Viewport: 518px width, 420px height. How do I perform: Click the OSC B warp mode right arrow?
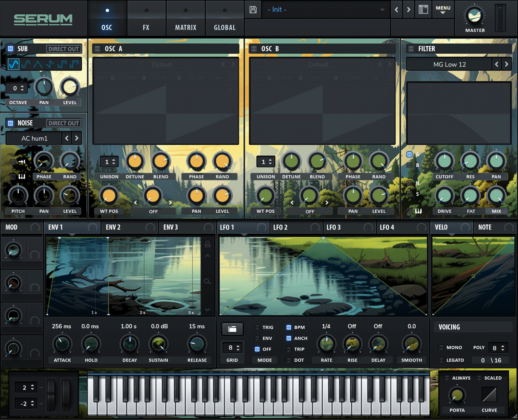pyautogui.click(x=327, y=203)
